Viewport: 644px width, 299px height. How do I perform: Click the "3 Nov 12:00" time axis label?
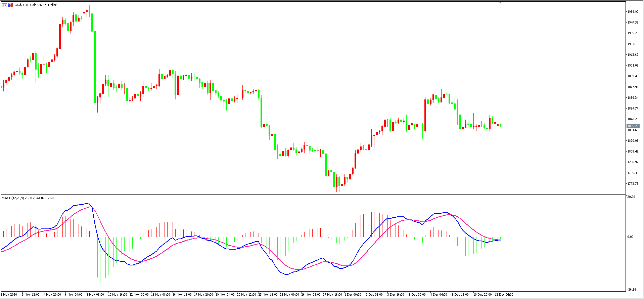coord(31,295)
